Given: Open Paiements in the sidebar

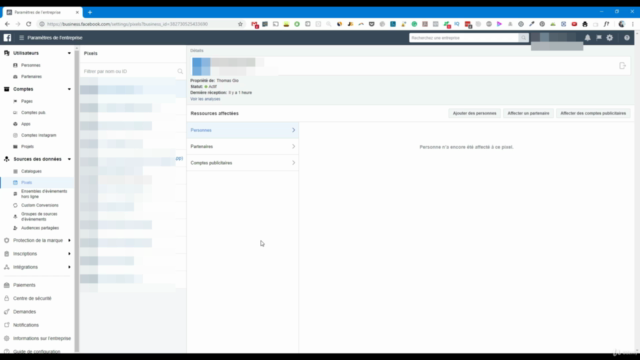Looking at the screenshot, I should pos(24,285).
